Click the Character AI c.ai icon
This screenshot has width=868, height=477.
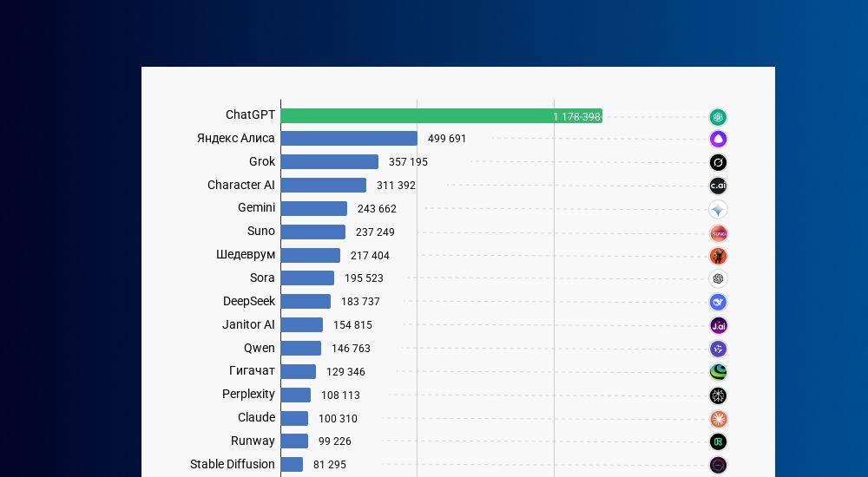pos(718,186)
